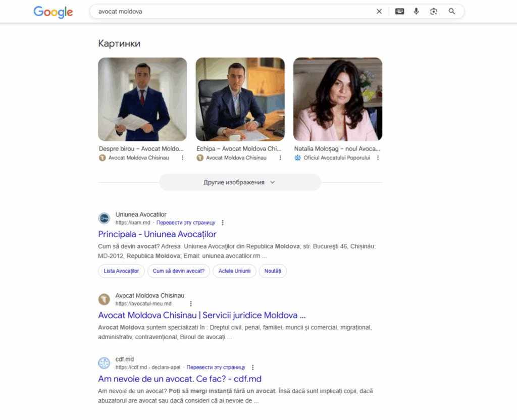Open three-dot menu under Natalia Moloșag image
This screenshot has width=517, height=420.
tap(378, 158)
